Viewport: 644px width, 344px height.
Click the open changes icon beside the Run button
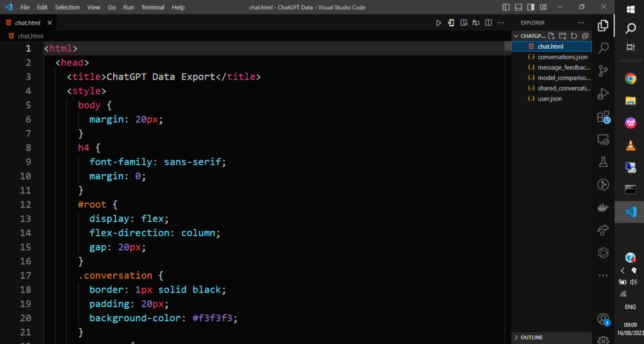pos(451,23)
